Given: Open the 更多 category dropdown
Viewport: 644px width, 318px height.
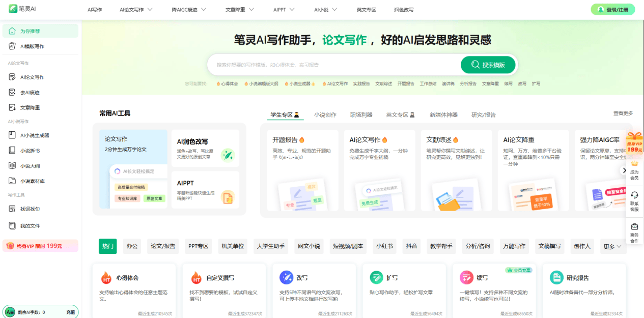Looking at the screenshot, I should [612, 246].
